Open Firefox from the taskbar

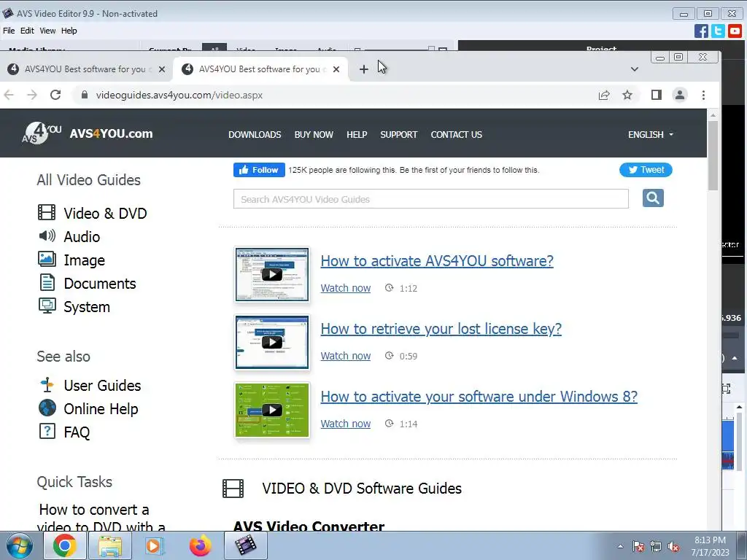tap(200, 545)
